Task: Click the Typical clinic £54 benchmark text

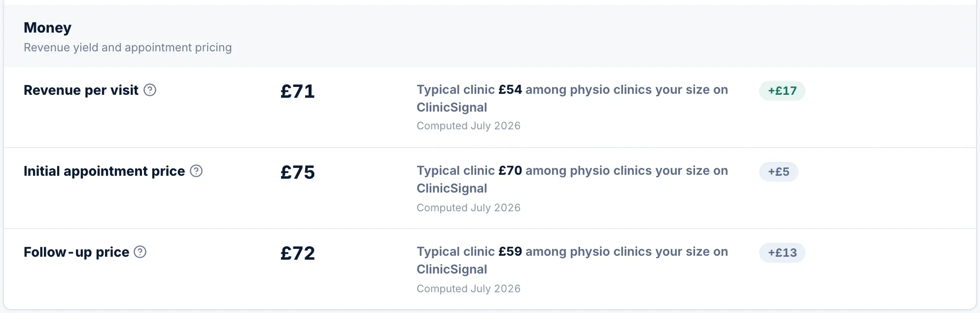Action: [572, 98]
